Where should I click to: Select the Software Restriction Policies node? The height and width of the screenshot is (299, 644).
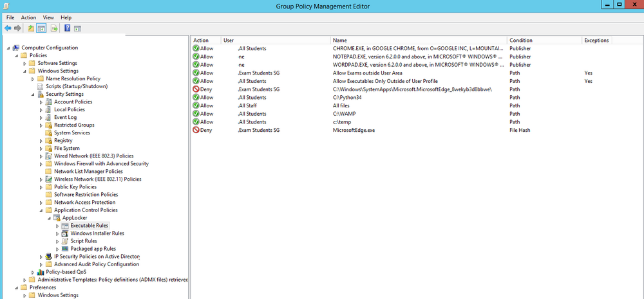coord(86,194)
